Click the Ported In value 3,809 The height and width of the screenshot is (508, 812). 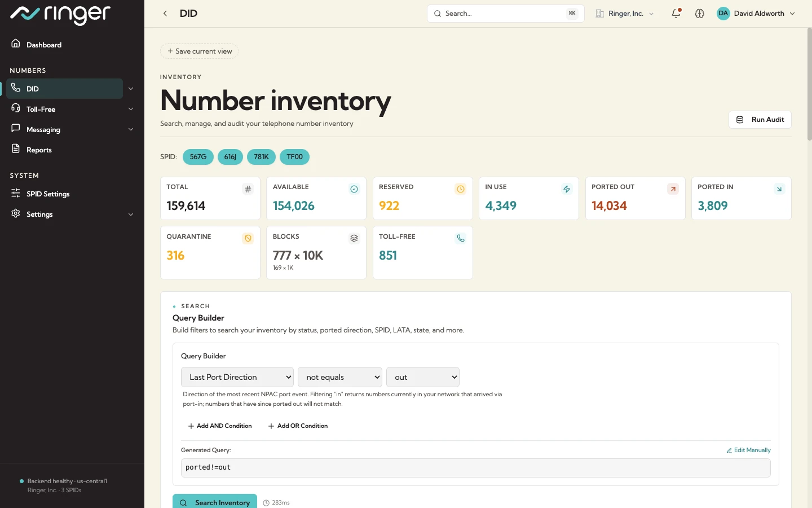pyautogui.click(x=713, y=206)
